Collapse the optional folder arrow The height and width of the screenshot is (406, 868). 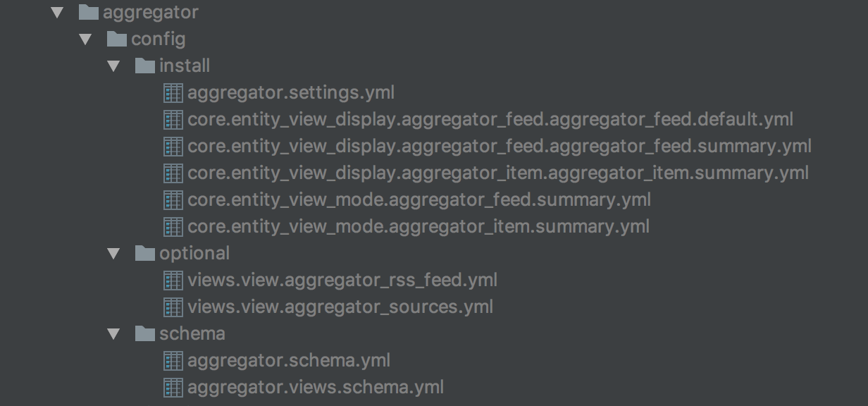(x=113, y=254)
